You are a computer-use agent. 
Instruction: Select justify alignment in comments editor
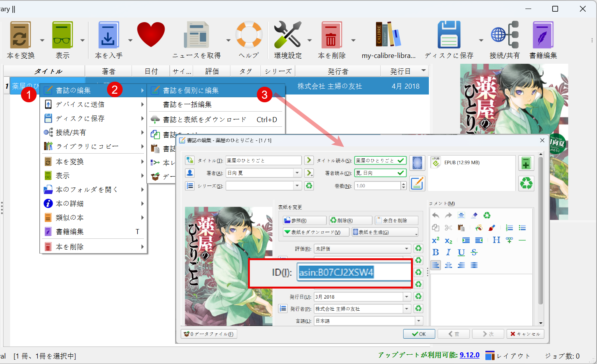pos(474,265)
